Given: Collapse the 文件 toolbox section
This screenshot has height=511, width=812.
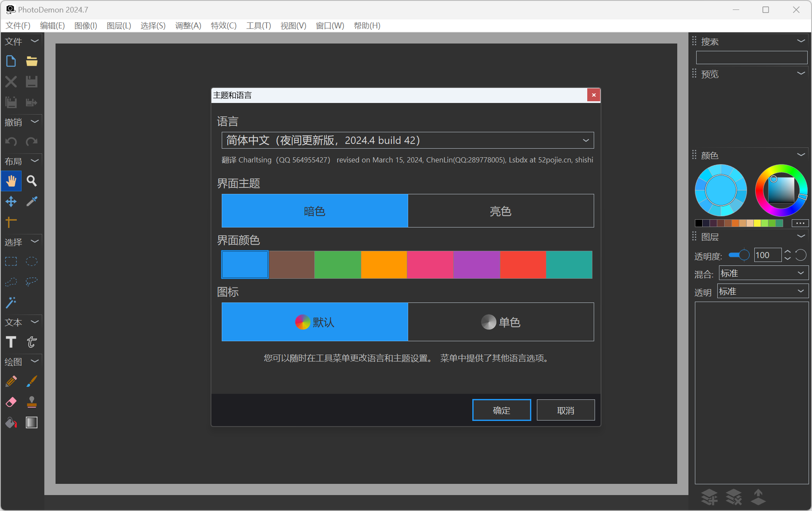Looking at the screenshot, I should [35, 41].
